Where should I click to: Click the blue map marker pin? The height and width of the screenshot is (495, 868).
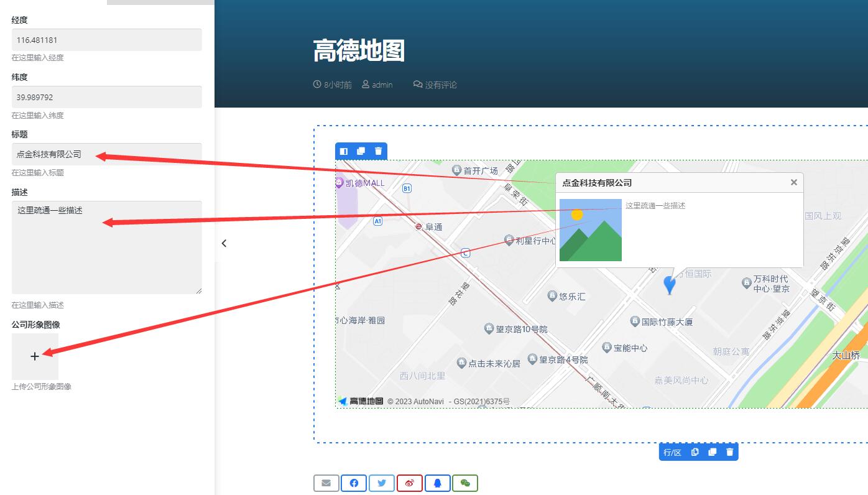(670, 285)
